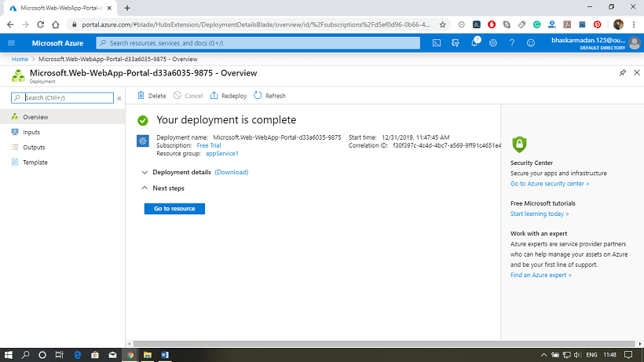This screenshot has width=644, height=362.
Task: Open Template in the left menu
Action: [62, 163]
